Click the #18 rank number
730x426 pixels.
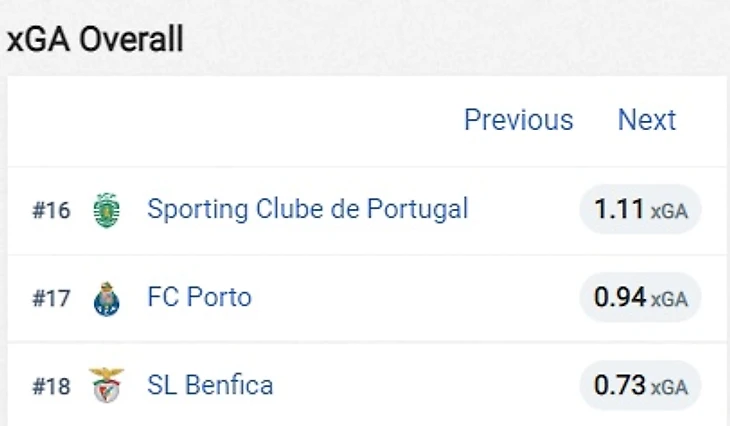click(x=51, y=386)
